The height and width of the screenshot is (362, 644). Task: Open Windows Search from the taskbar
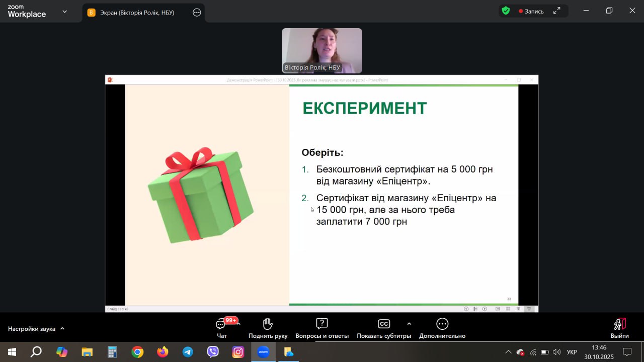pyautogui.click(x=36, y=352)
